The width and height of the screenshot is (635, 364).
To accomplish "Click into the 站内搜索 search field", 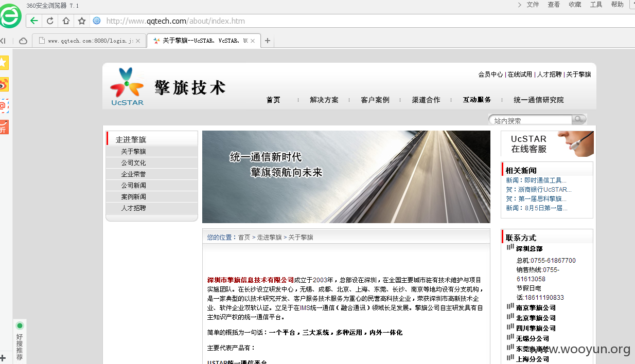I will (x=531, y=120).
